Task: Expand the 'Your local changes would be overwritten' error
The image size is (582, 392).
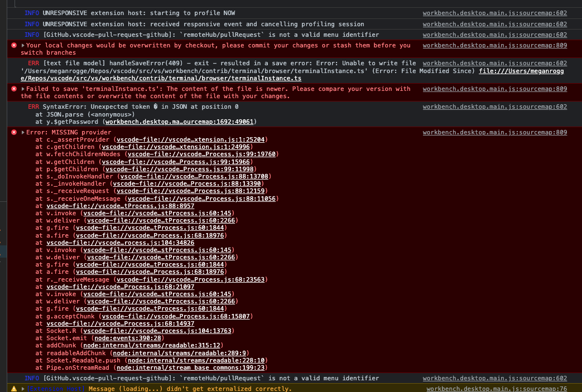Action: [x=23, y=45]
